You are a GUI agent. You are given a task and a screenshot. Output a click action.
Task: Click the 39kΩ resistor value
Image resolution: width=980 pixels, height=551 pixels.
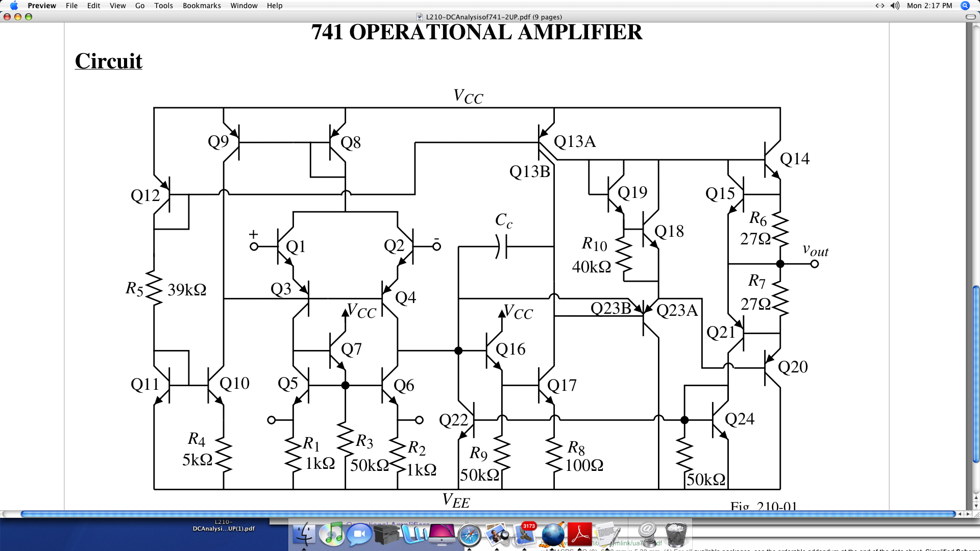[187, 290]
